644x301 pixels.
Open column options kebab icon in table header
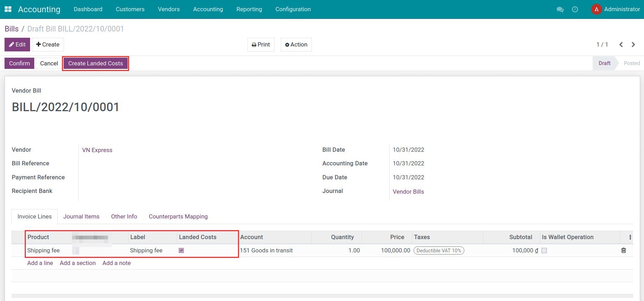tap(630, 237)
